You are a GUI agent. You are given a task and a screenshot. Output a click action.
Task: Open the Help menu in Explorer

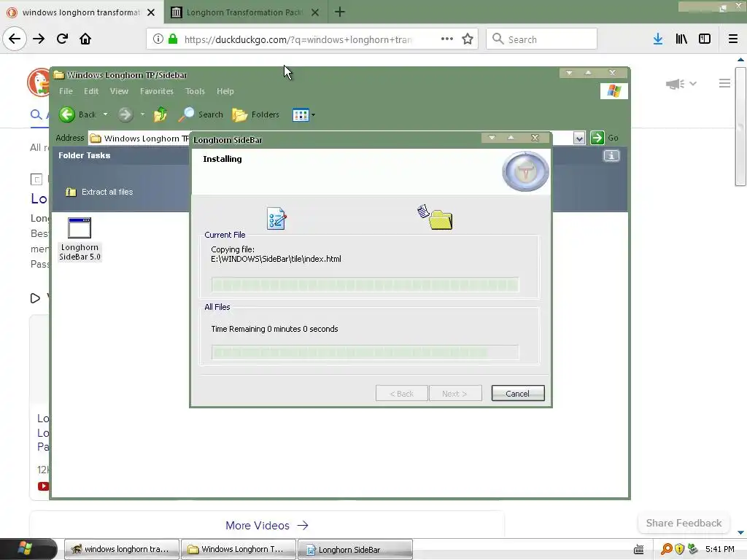tap(225, 91)
